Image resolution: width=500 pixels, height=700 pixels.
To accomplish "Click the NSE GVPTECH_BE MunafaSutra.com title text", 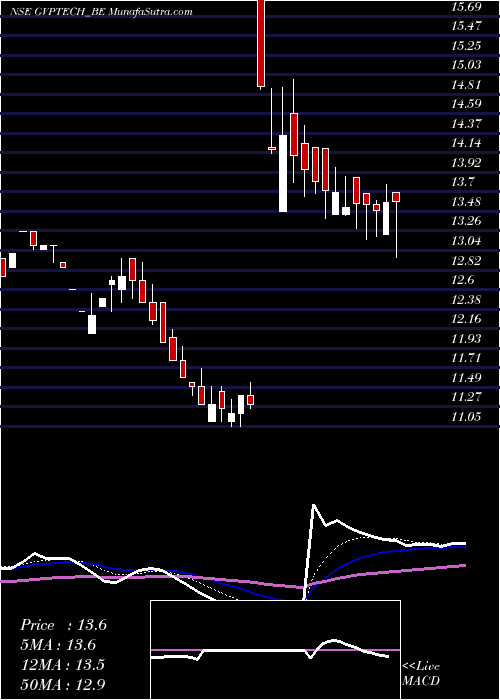I will (x=101, y=12).
